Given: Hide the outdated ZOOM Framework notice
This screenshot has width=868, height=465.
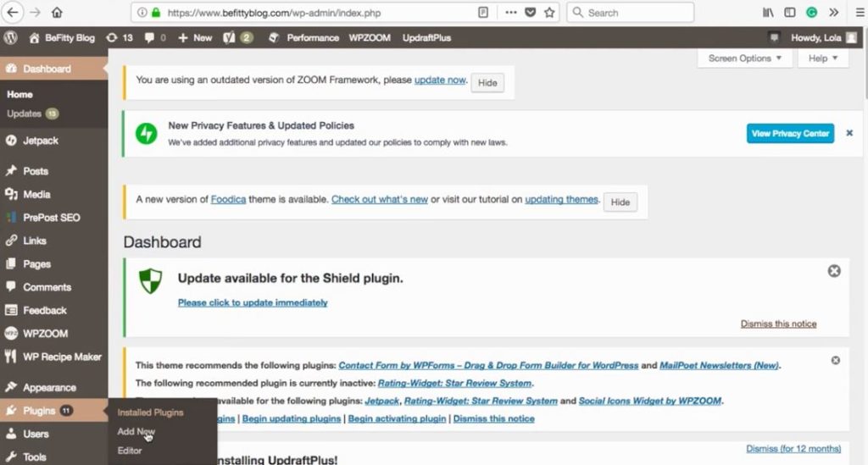Looking at the screenshot, I should tap(487, 82).
